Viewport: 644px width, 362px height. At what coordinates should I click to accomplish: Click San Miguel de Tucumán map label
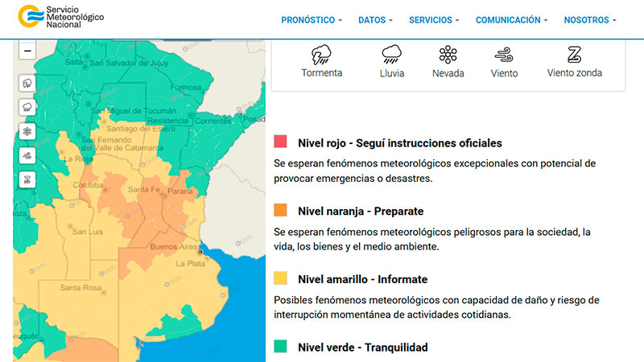134,111
